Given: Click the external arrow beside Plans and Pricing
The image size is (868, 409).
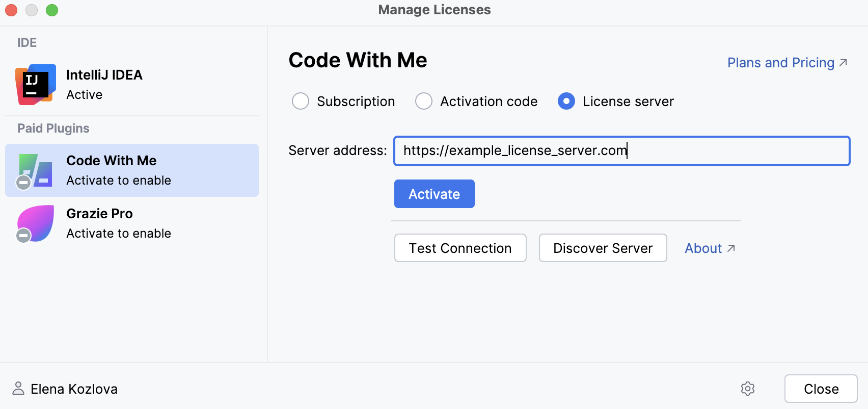Looking at the screenshot, I should pos(844,63).
